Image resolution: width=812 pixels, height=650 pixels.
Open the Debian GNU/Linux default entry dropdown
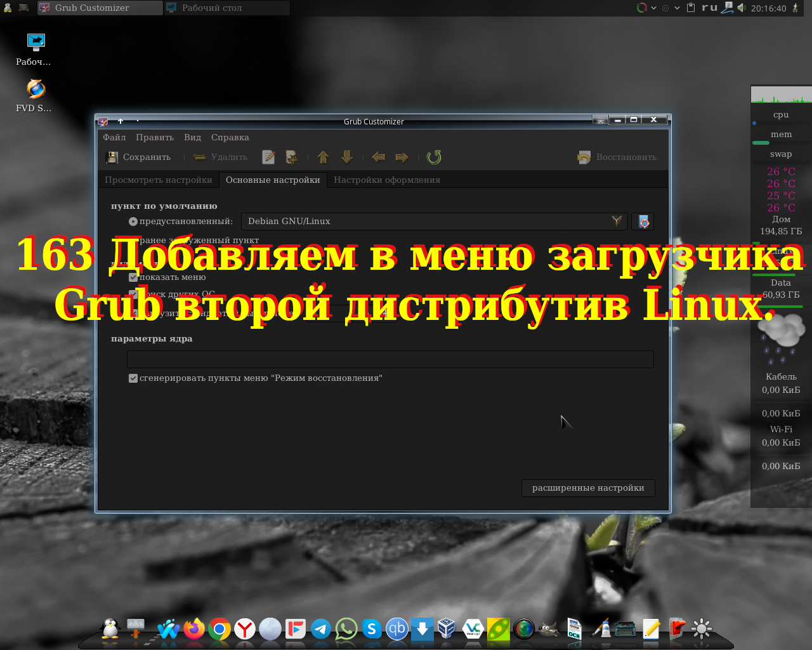click(434, 222)
